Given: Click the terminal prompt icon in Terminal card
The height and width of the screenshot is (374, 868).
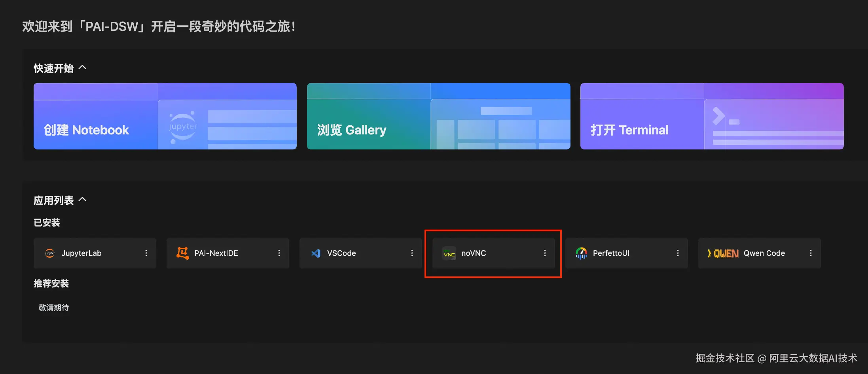Looking at the screenshot, I should tap(725, 116).
